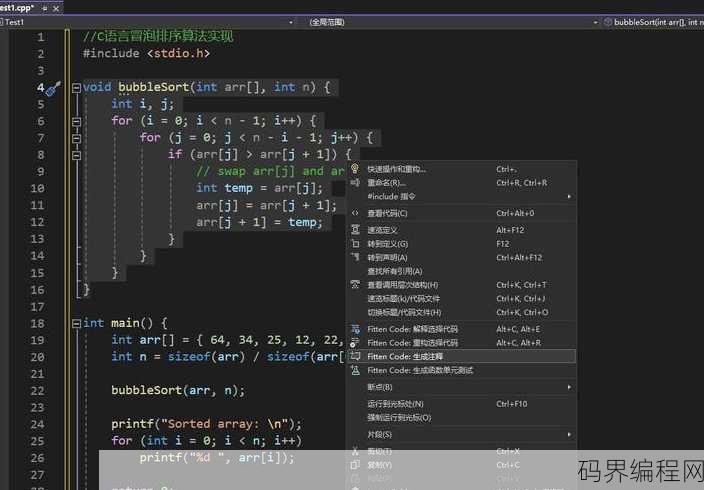Click the icon for 转到声明(A)
Viewport: 704px width, 490px height.
355,257
